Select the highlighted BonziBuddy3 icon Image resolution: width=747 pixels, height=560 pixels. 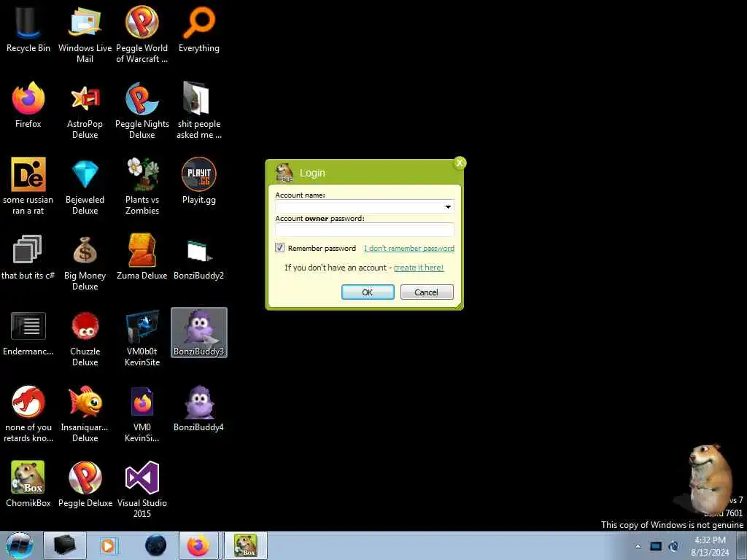[199, 332]
